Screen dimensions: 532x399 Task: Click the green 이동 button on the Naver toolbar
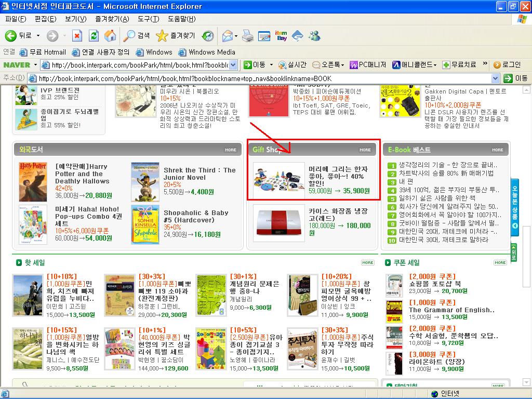tap(255, 64)
